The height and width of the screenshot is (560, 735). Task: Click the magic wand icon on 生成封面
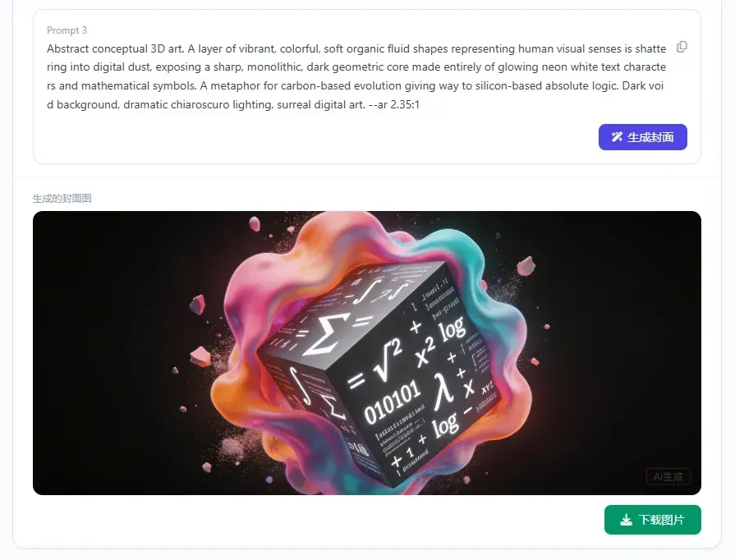click(617, 137)
